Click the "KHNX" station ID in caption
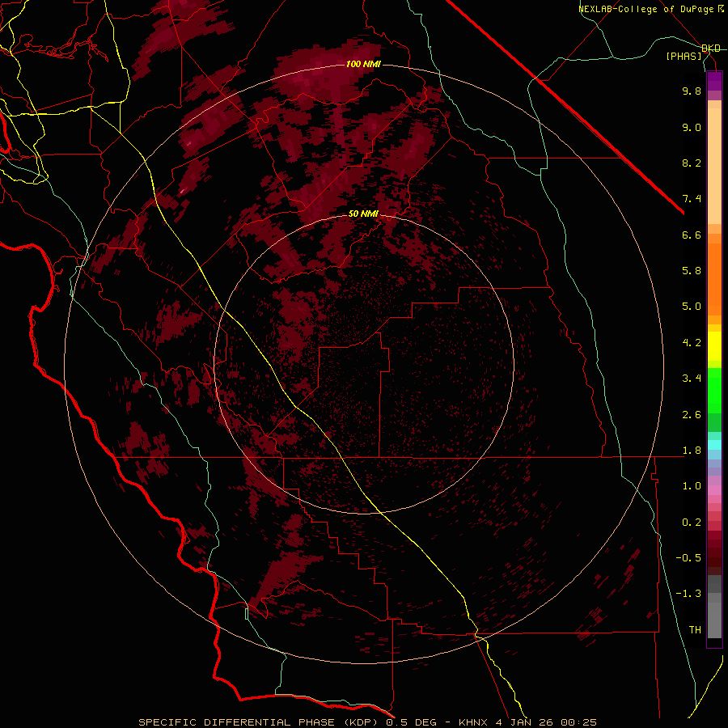The width and height of the screenshot is (728, 728). click(473, 722)
